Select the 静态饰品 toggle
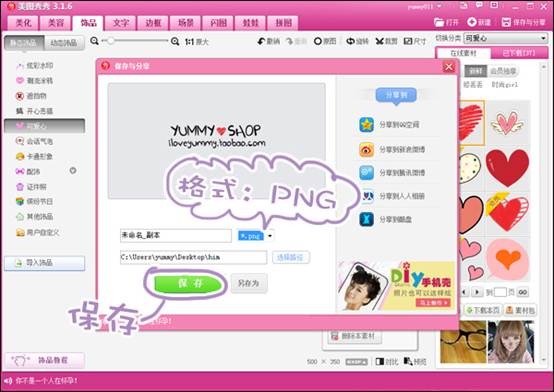The height and width of the screenshot is (392, 554). pos(24,43)
